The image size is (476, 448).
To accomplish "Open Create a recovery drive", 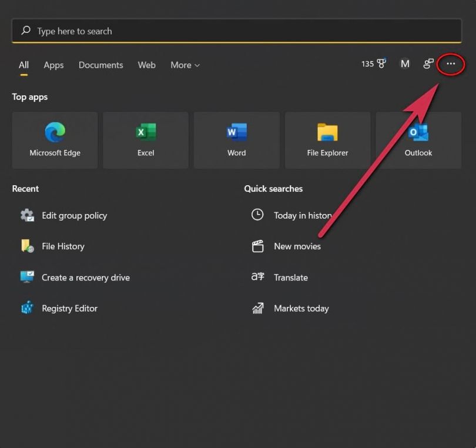I will (85, 277).
